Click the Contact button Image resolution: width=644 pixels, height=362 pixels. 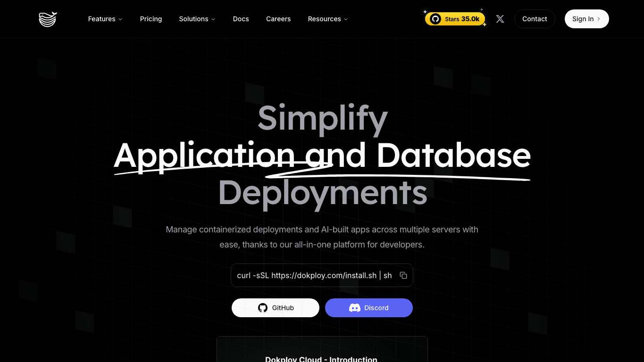(535, 19)
